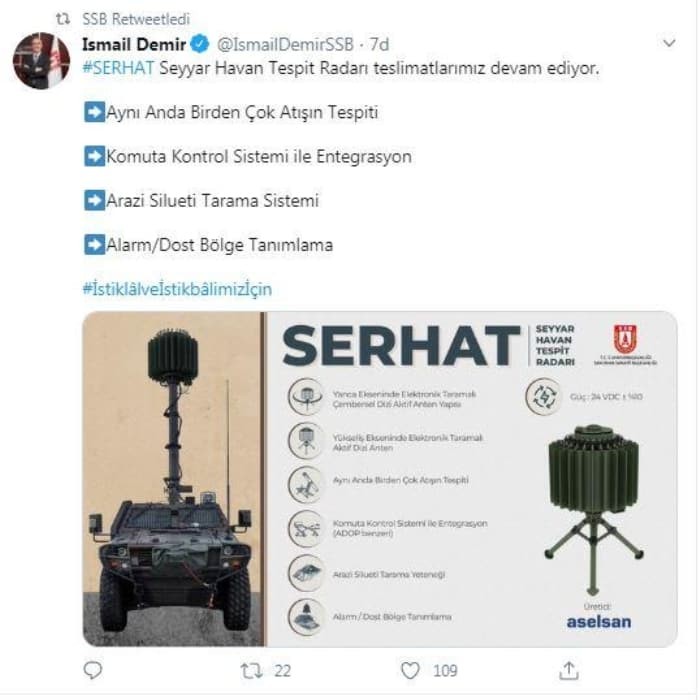
Task: Open Ismail Demir's profile picture
Action: (41, 60)
